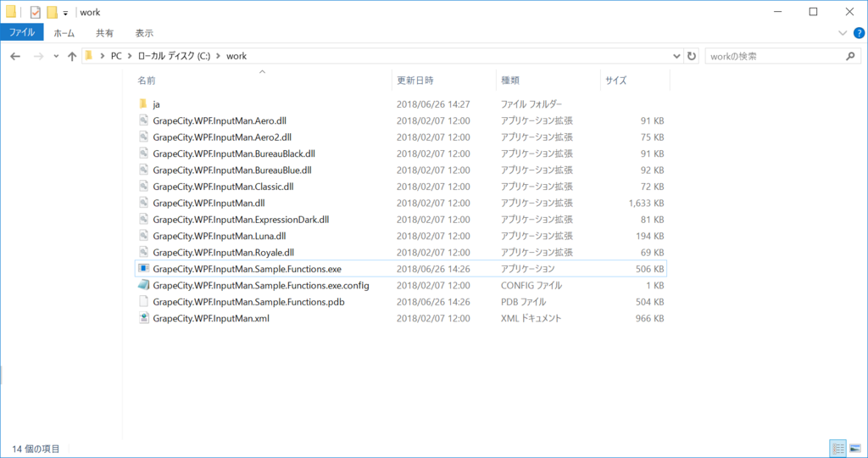
Task: Click GrapeCity.WPF.InputMan.BureauBlack.dll file name
Action: pyautogui.click(x=234, y=154)
